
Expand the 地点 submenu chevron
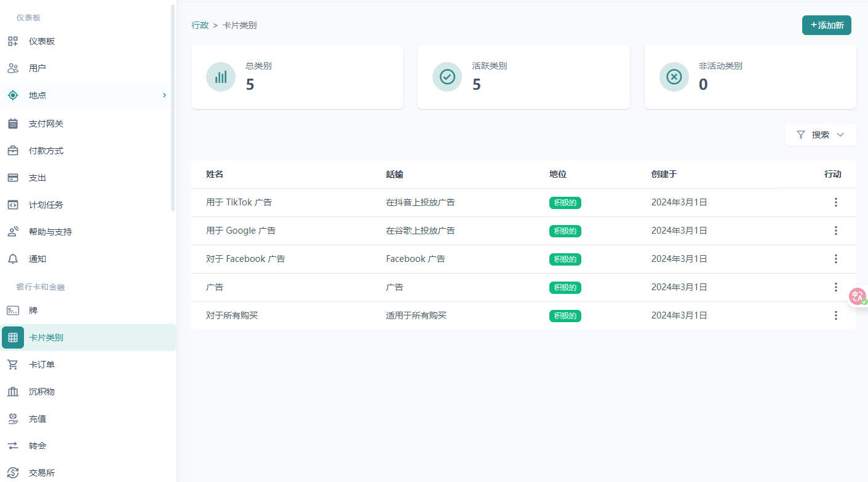pyautogui.click(x=164, y=95)
